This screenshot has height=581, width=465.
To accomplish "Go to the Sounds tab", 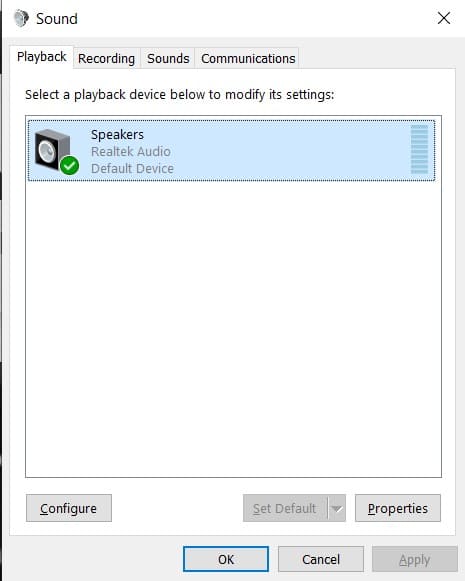I will 168,59.
